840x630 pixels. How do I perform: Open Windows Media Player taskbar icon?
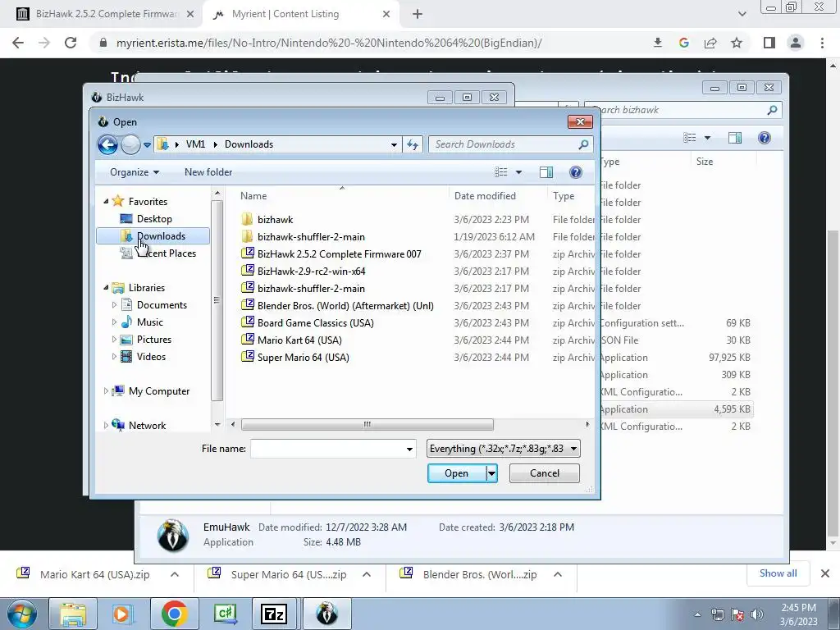tap(123, 614)
